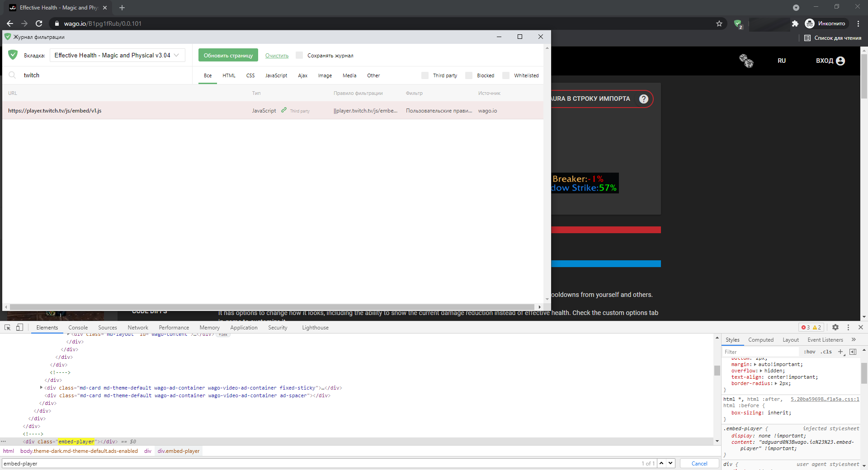Click the browser reload page icon

coord(39,23)
